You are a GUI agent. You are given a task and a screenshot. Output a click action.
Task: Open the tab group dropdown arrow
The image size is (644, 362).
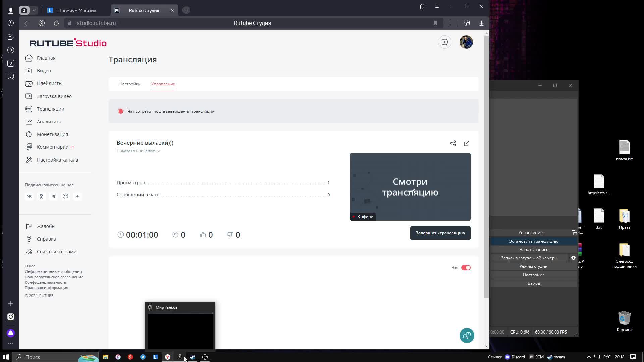(34, 10)
